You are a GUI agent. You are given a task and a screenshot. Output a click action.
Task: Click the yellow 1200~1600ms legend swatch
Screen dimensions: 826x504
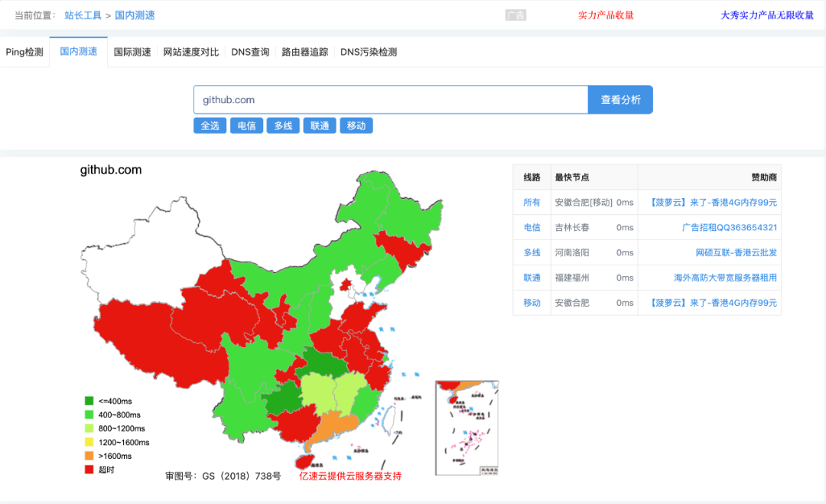coord(89,442)
